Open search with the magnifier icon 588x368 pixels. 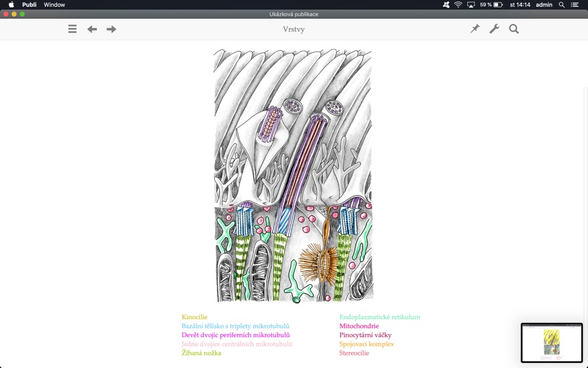(514, 29)
